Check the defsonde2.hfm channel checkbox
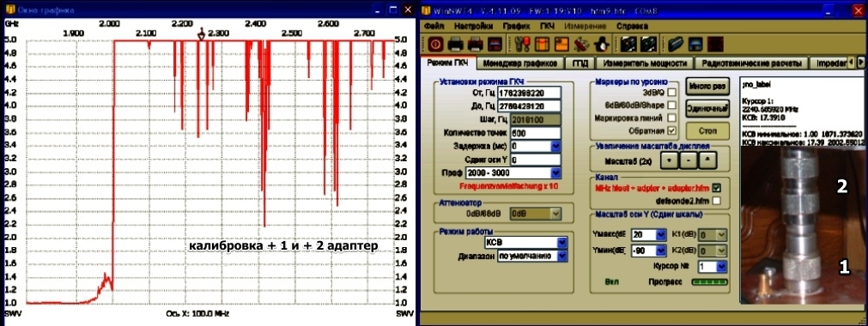Viewport: 868px width, 326px height. pos(717,201)
